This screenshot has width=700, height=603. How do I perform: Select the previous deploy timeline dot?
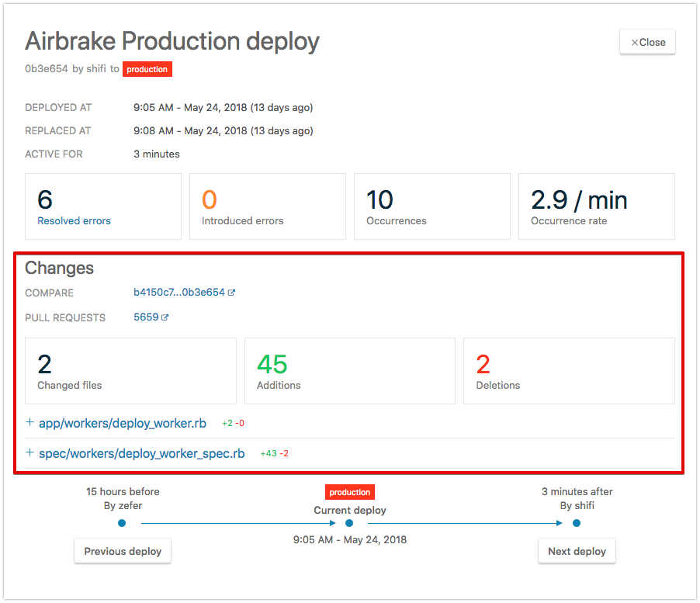122,523
